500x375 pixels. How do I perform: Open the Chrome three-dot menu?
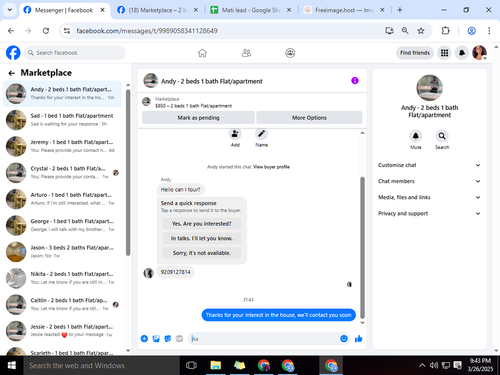(489, 31)
